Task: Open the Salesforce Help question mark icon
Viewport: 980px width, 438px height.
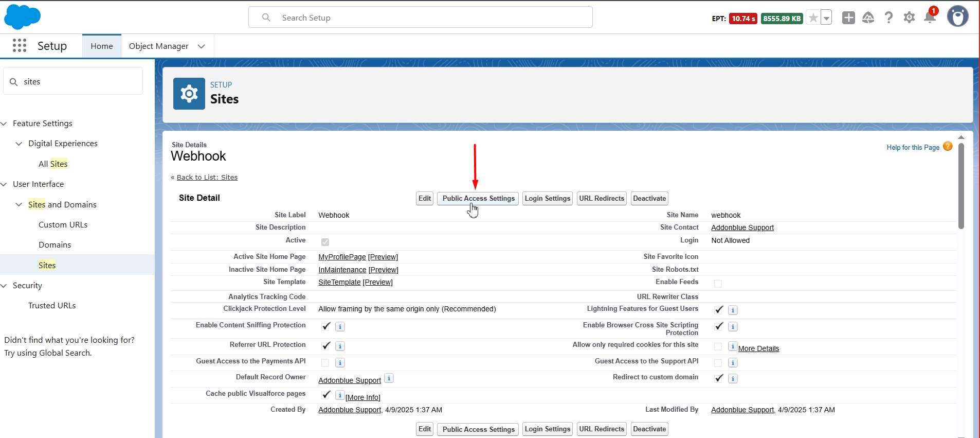Action: click(888, 18)
